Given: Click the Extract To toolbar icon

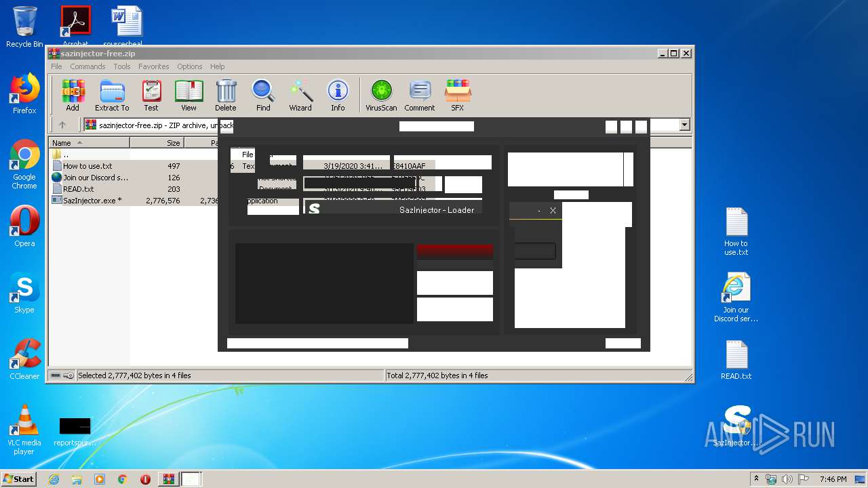Looking at the screenshot, I should pyautogui.click(x=112, y=95).
